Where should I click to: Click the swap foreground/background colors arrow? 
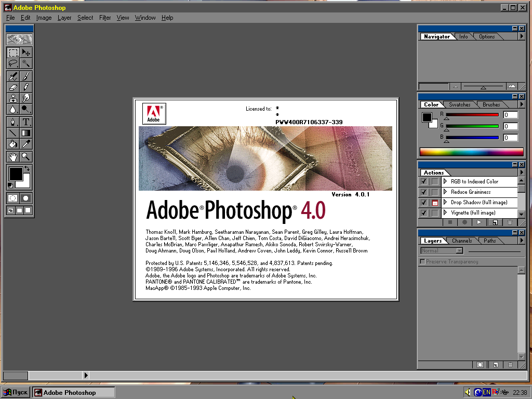[x=27, y=169]
